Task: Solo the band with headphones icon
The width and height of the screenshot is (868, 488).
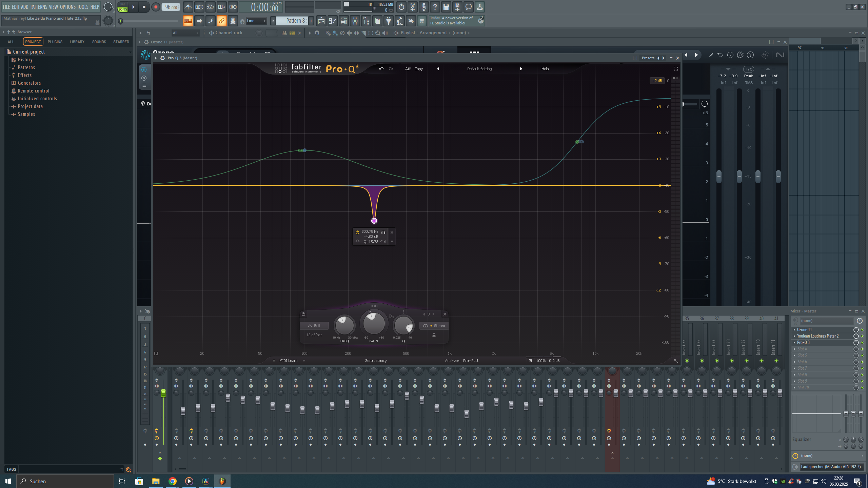Action: (383, 232)
